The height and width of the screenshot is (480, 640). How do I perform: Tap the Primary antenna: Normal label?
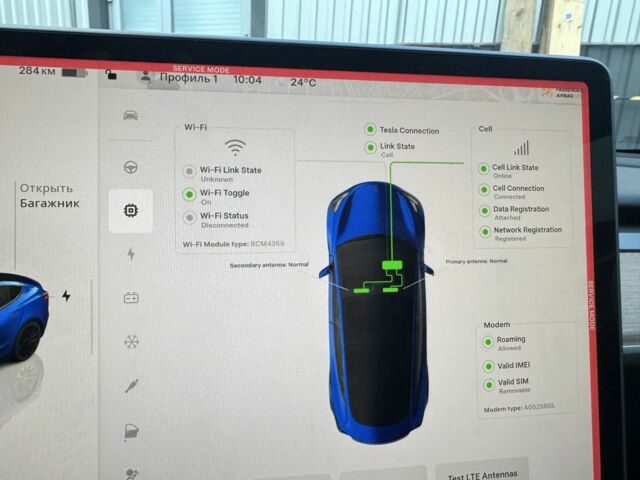[x=476, y=261]
